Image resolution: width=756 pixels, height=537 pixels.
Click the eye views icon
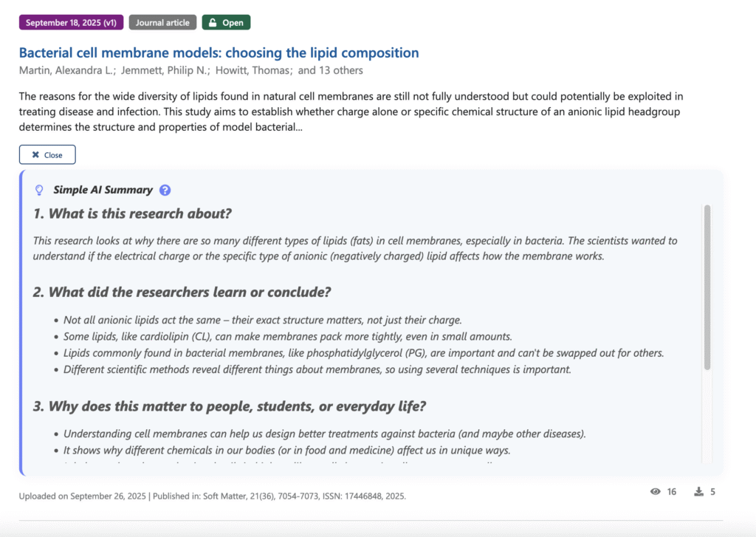pos(655,492)
